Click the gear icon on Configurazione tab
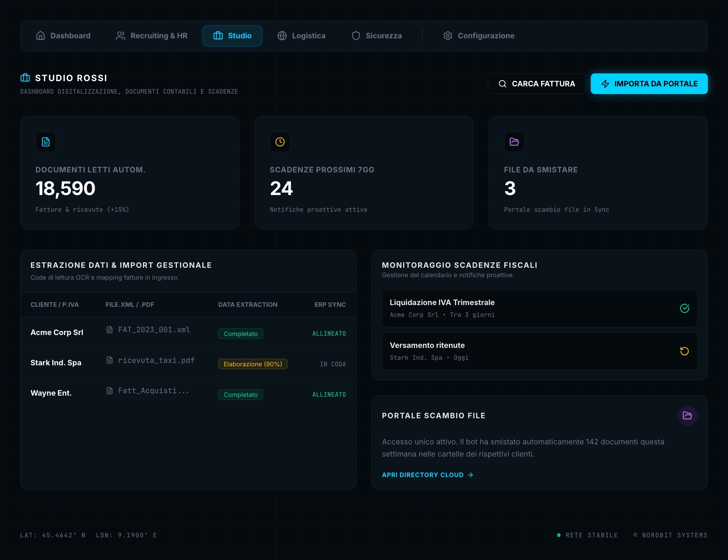 pyautogui.click(x=448, y=36)
